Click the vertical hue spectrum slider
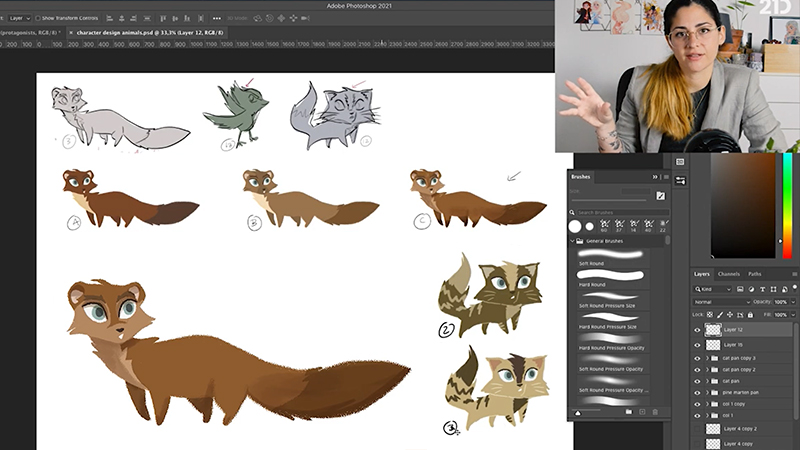The height and width of the screenshot is (450, 800). click(x=787, y=205)
